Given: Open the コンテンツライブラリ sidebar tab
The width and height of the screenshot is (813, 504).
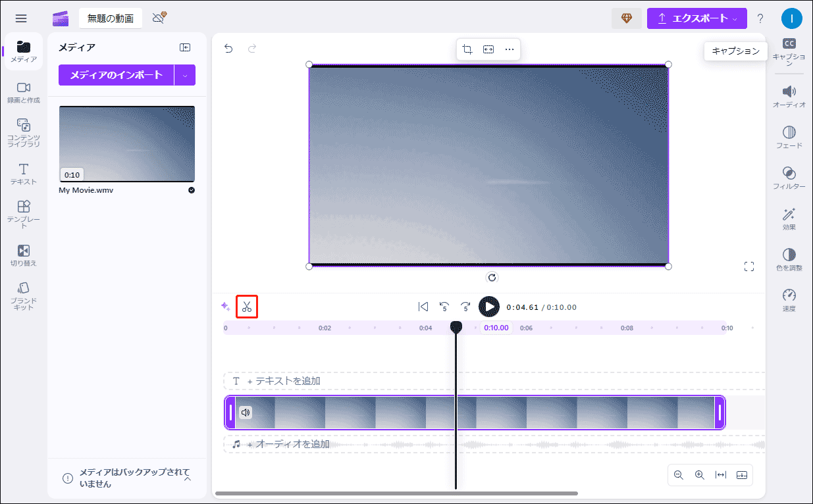Looking at the screenshot, I should [24, 132].
